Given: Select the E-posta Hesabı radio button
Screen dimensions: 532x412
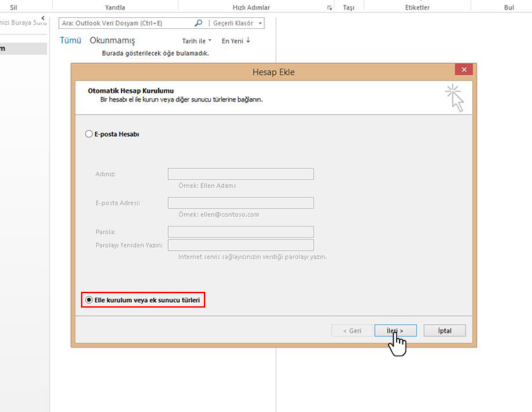Looking at the screenshot, I should (x=89, y=135).
